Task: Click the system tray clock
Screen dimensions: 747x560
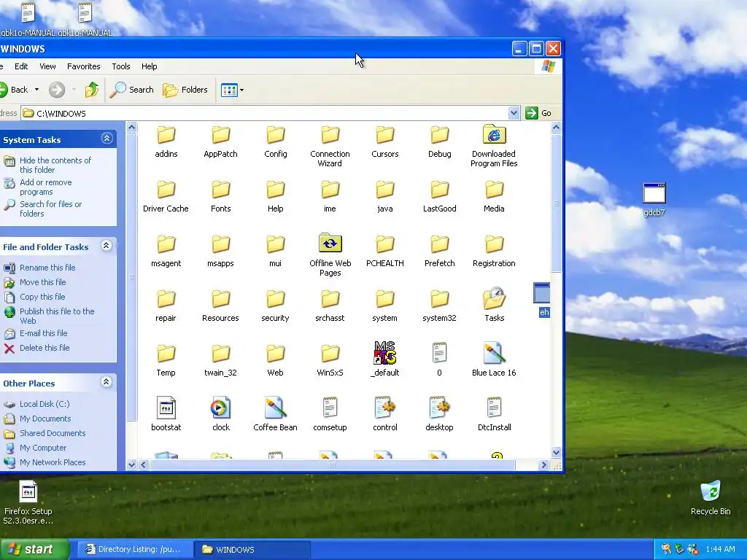Action: click(720, 550)
